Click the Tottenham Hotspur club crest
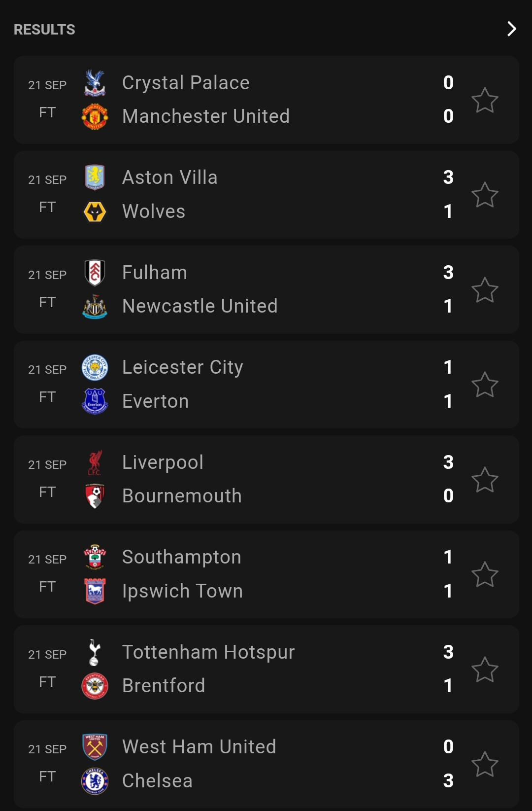 pos(95,652)
